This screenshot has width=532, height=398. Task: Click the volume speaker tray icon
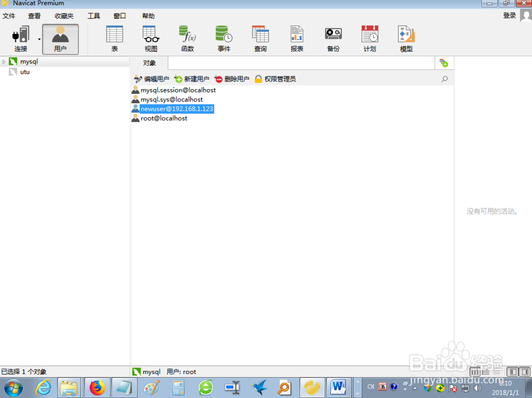click(x=478, y=388)
